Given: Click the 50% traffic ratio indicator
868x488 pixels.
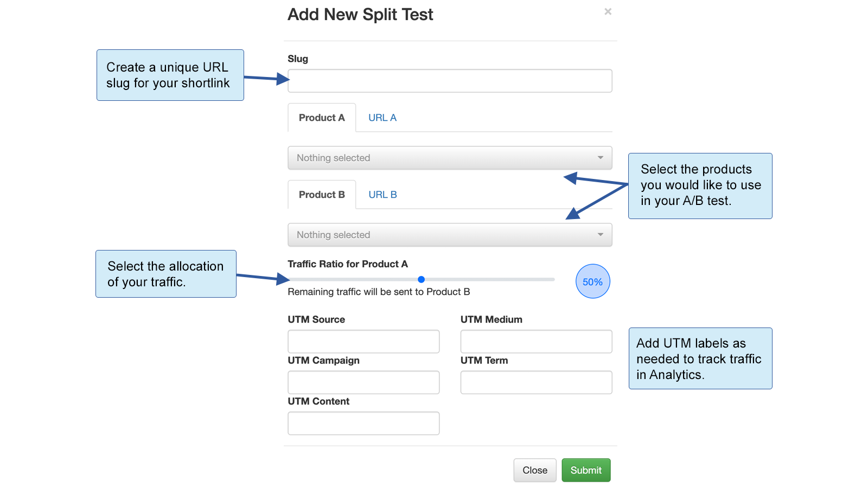Looking at the screenshot, I should (592, 281).
